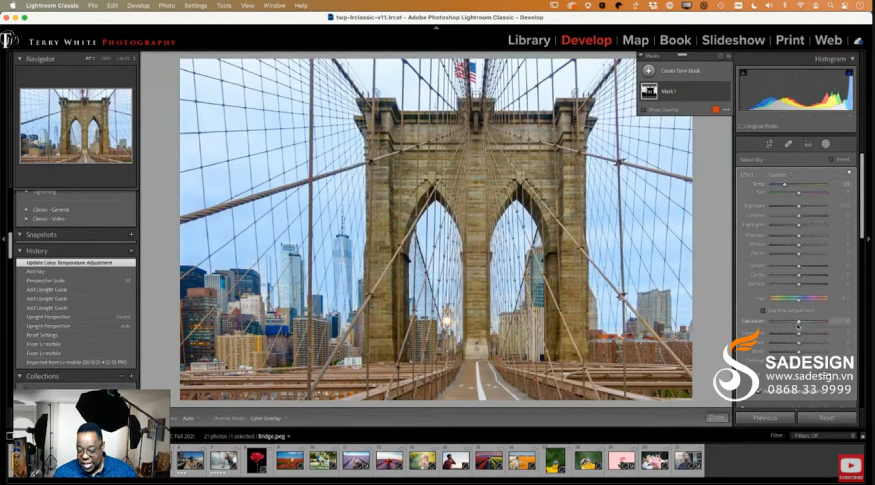Image resolution: width=875 pixels, height=485 pixels.
Task: Click the Reset button
Action: (x=827, y=417)
